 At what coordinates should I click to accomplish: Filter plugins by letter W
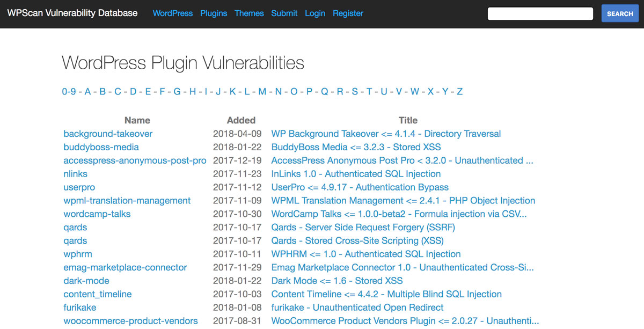415,92
